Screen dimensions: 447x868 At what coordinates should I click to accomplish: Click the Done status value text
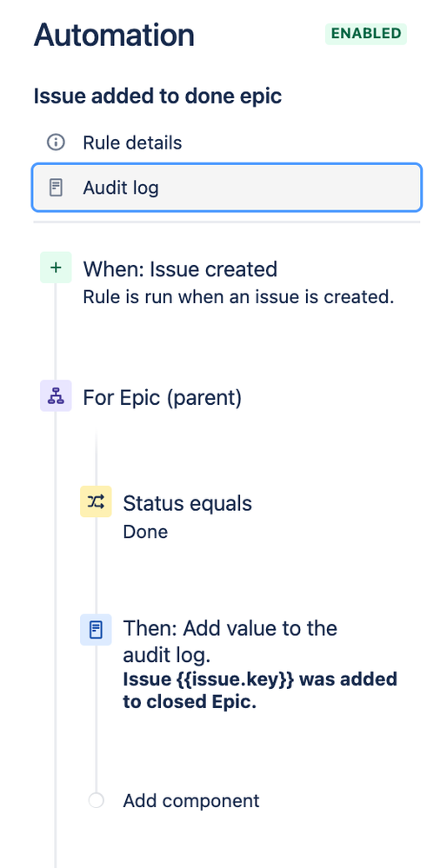[145, 532]
